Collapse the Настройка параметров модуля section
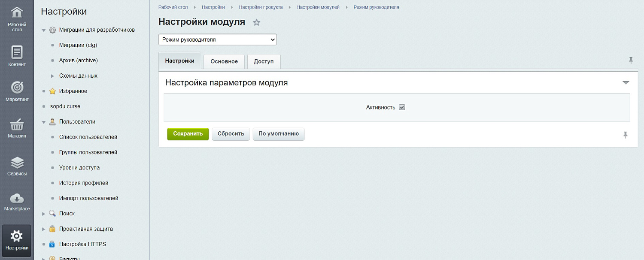644x260 pixels. (x=626, y=82)
